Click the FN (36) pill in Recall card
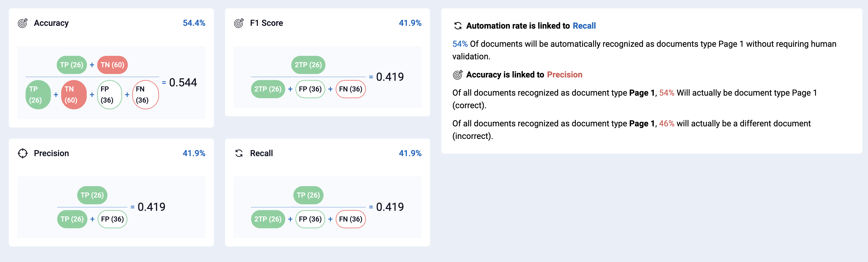 (351, 219)
